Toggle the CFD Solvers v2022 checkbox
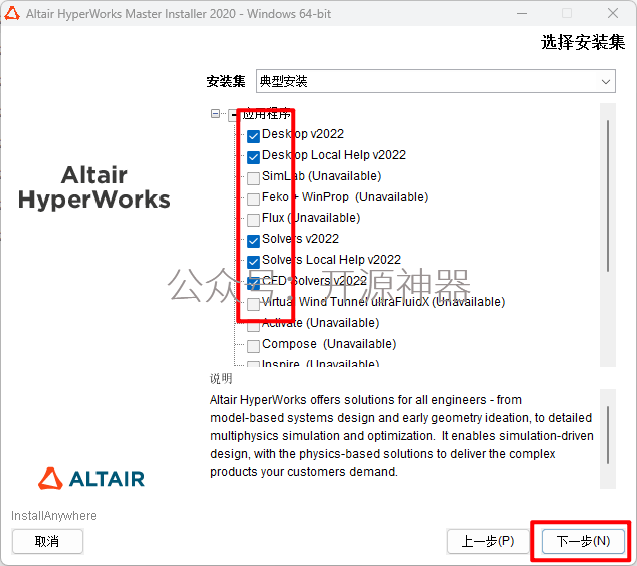Screen dimensions: 637x566 [x=254, y=283]
